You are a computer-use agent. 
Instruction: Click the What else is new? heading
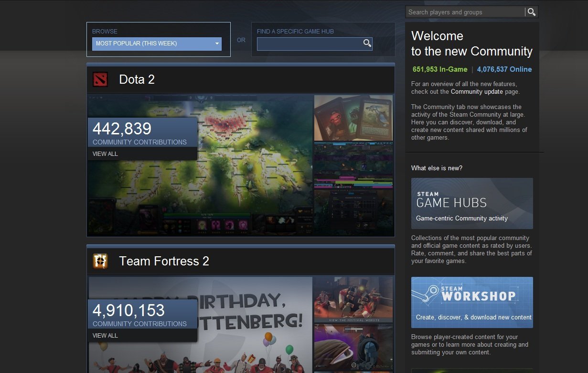tap(437, 168)
